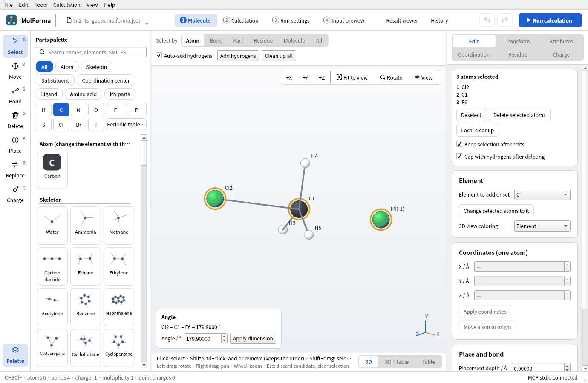Click the Cl2 chlorine atom in viewport
This screenshot has width=588, height=383.
pos(215,198)
